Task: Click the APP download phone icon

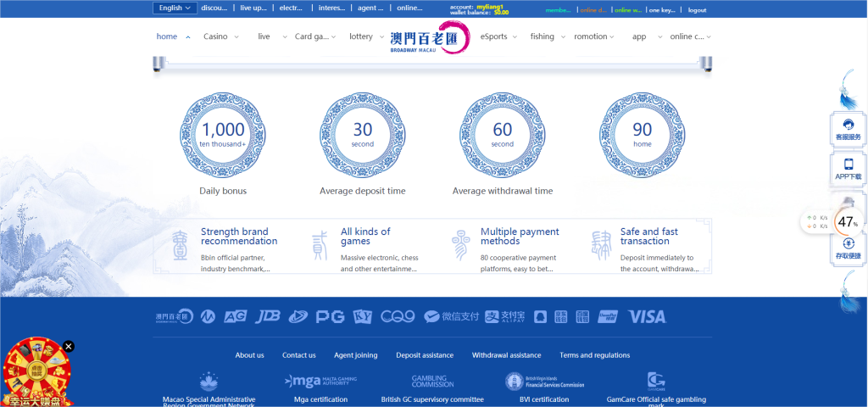Action: (848, 168)
